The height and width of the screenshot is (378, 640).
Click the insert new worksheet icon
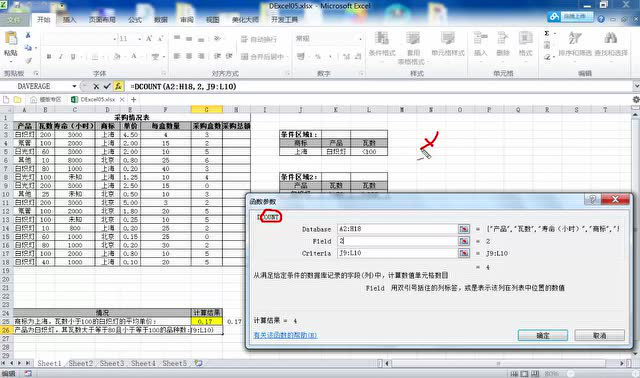click(198, 363)
